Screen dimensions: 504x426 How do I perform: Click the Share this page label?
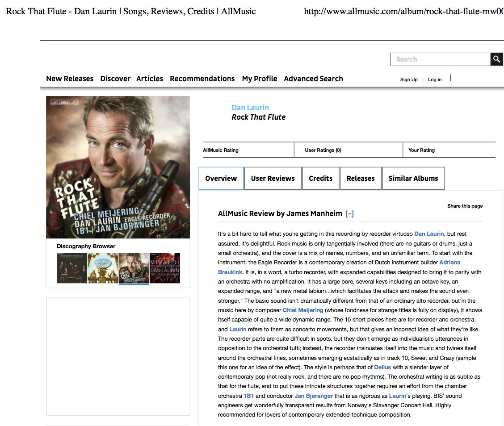pos(465,206)
